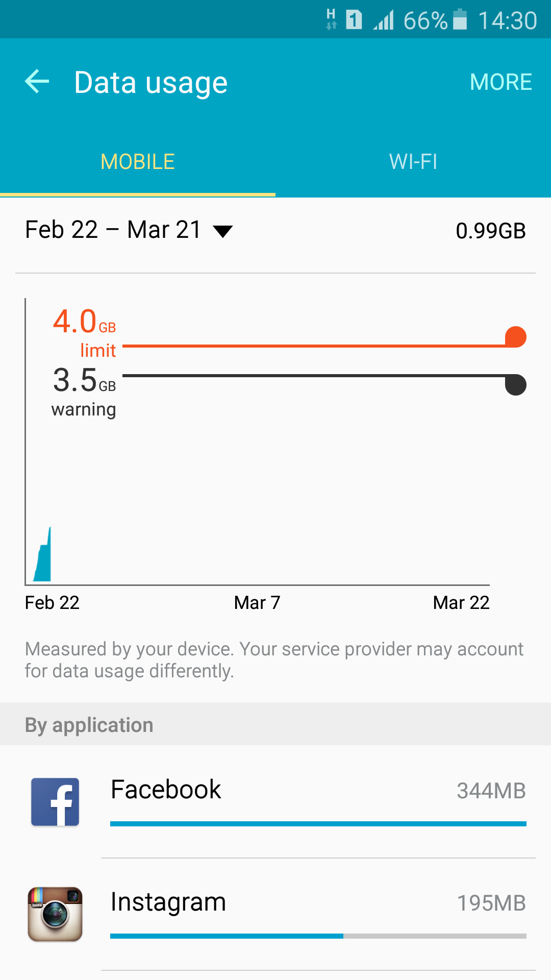This screenshot has height=980, width=551.
Task: Open the Instagram app icon
Action: tap(55, 914)
